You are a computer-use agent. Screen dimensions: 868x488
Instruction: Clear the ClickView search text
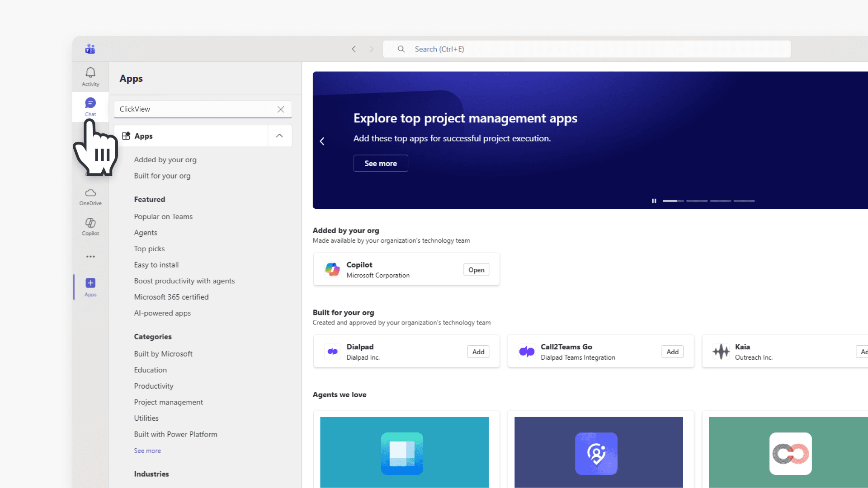pyautogui.click(x=281, y=109)
